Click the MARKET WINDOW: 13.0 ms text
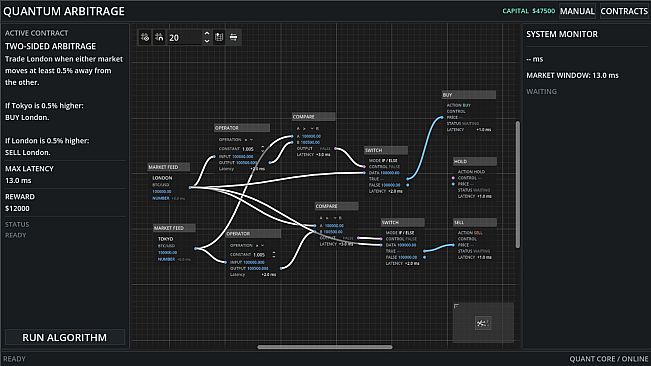 tap(572, 76)
